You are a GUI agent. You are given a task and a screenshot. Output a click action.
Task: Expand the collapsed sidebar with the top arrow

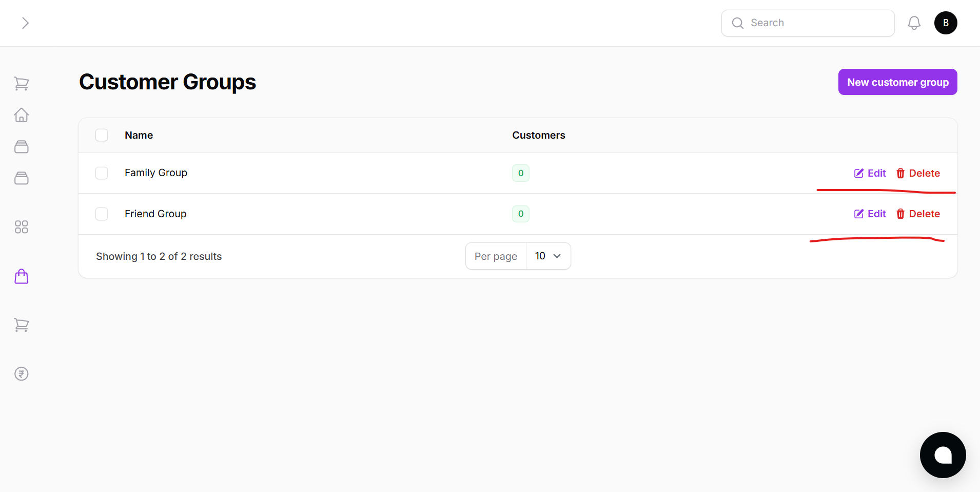tap(26, 23)
